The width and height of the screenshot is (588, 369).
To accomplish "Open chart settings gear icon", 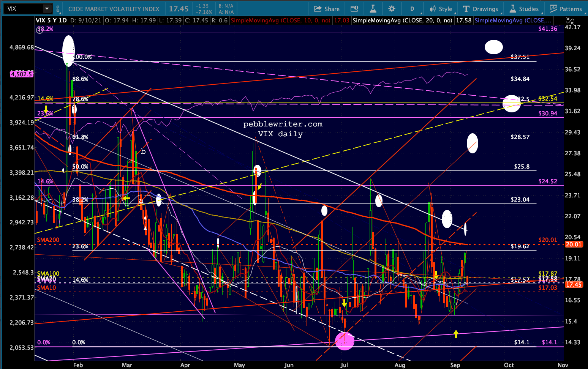I will 392,9.
